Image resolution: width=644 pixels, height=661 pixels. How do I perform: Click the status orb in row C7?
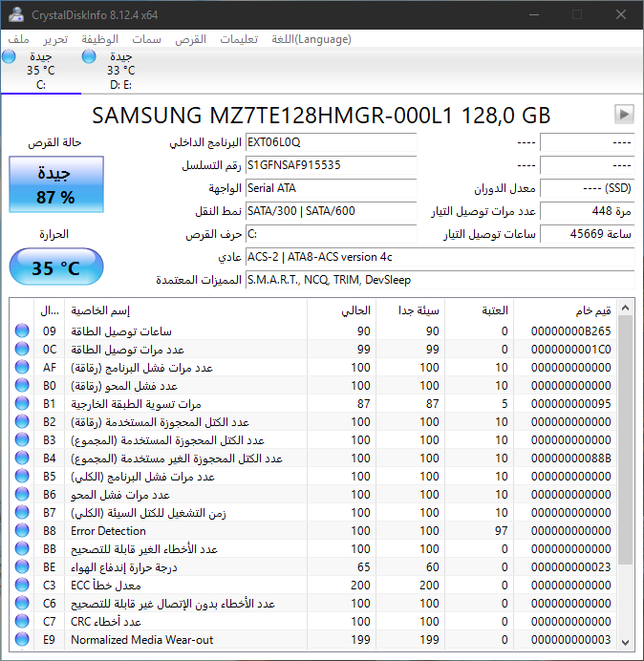point(22,621)
